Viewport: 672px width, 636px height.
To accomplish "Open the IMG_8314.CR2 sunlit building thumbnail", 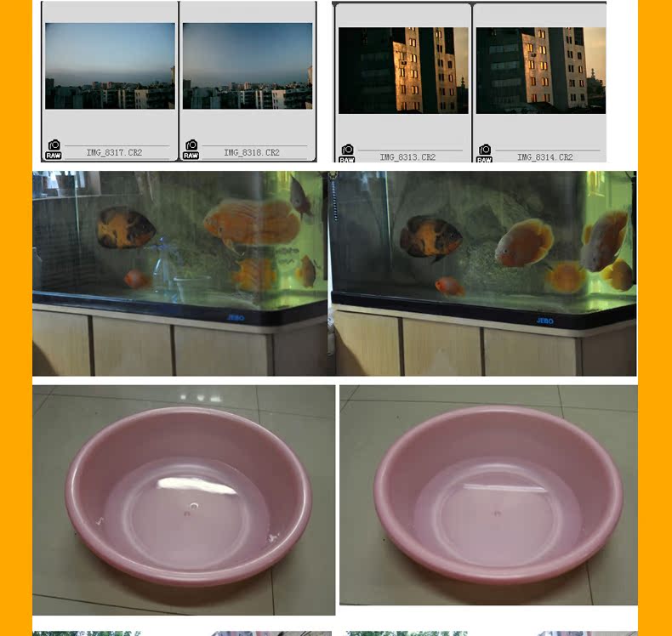I will (541, 71).
